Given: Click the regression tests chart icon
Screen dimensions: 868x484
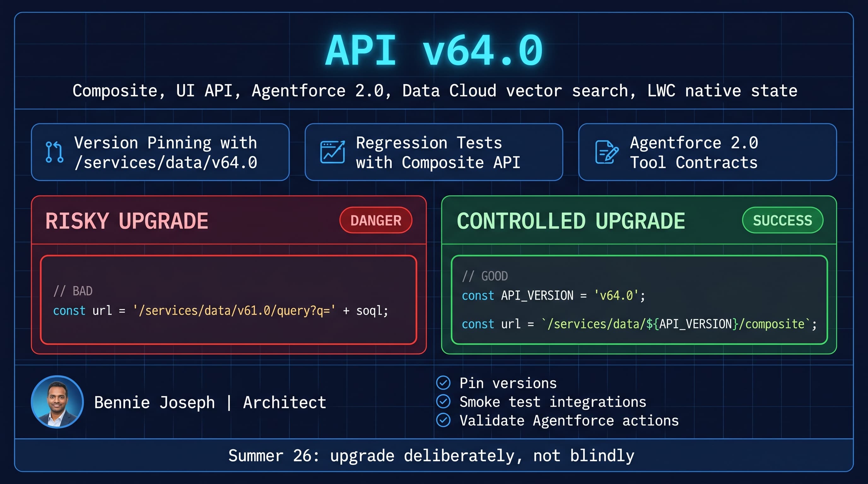Looking at the screenshot, I should (x=332, y=152).
